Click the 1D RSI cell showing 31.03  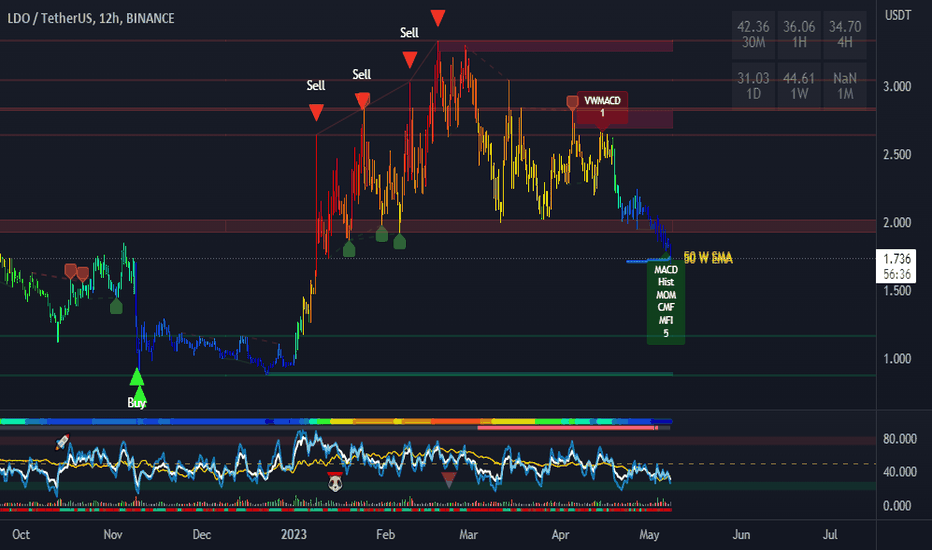pyautogui.click(x=753, y=86)
